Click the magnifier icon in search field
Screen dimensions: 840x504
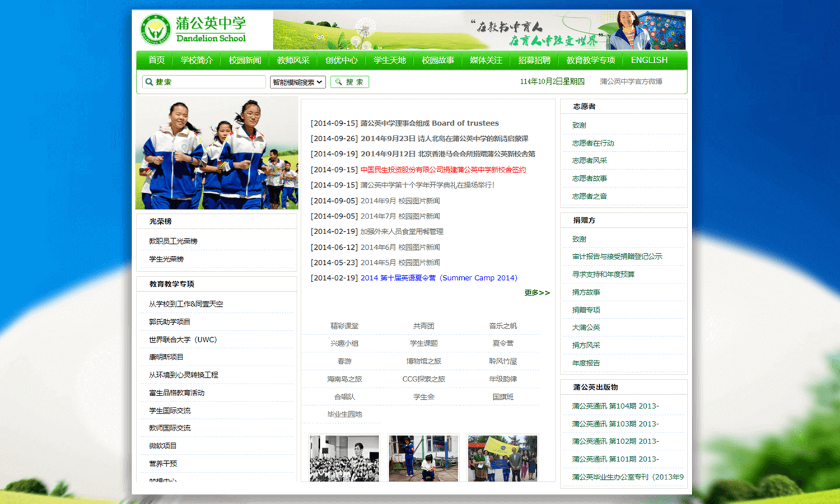click(x=149, y=82)
